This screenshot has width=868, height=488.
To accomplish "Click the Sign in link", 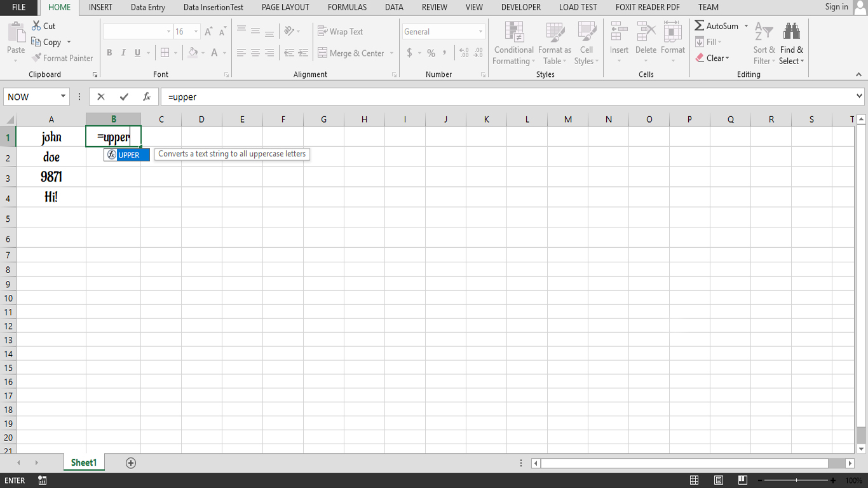I will pos(836,7).
